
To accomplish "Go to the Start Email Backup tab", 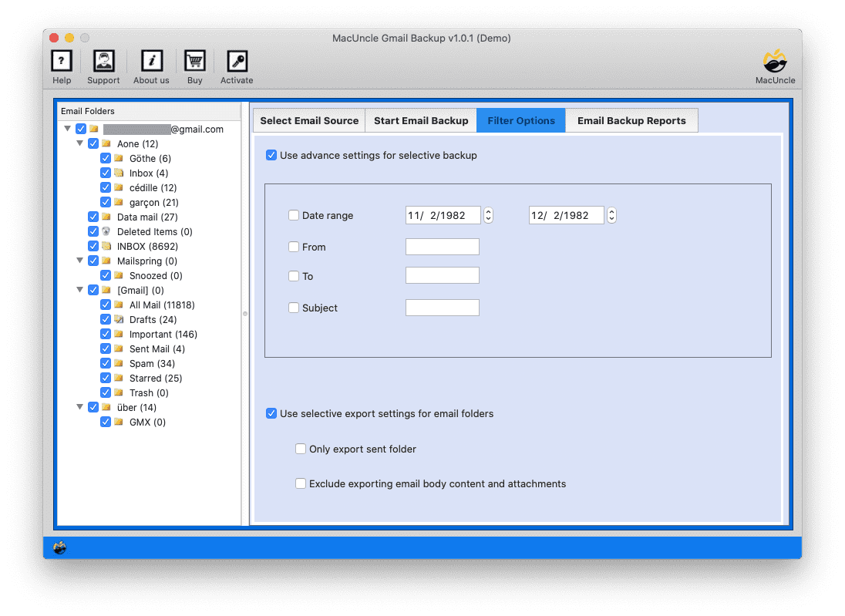I will point(421,121).
